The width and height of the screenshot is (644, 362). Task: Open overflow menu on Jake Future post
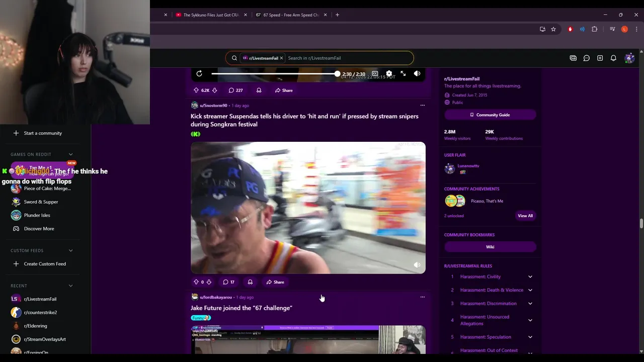click(x=423, y=297)
